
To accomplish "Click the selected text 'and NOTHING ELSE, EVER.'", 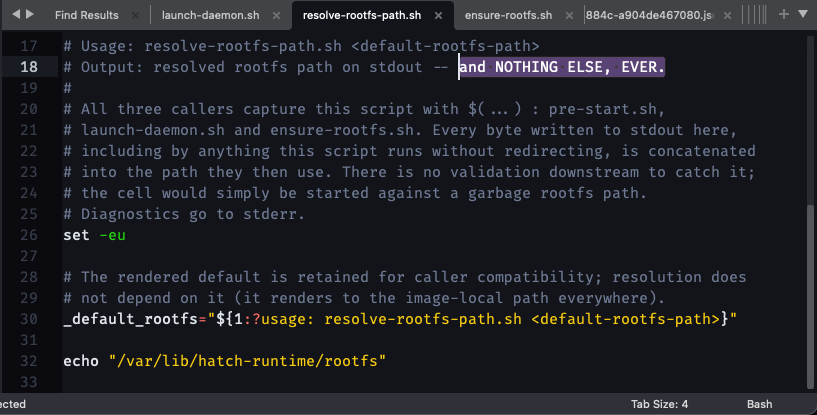I will pos(562,67).
